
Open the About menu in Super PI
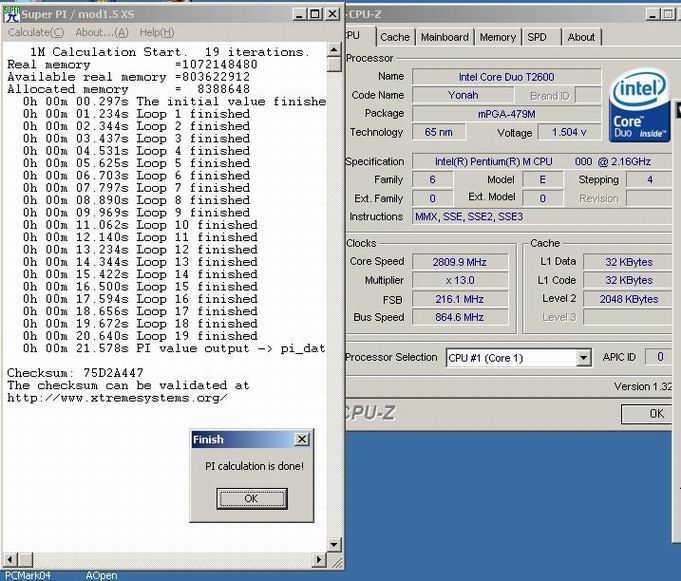coord(102,33)
